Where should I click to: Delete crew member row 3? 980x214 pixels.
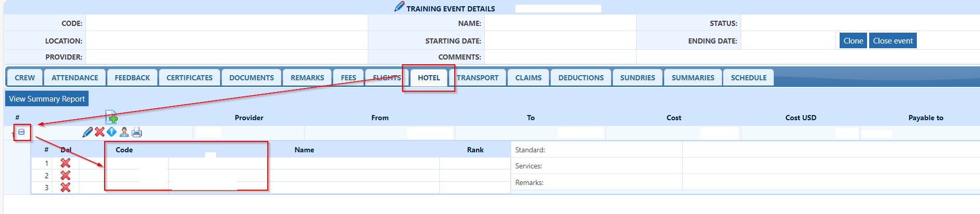point(65,187)
